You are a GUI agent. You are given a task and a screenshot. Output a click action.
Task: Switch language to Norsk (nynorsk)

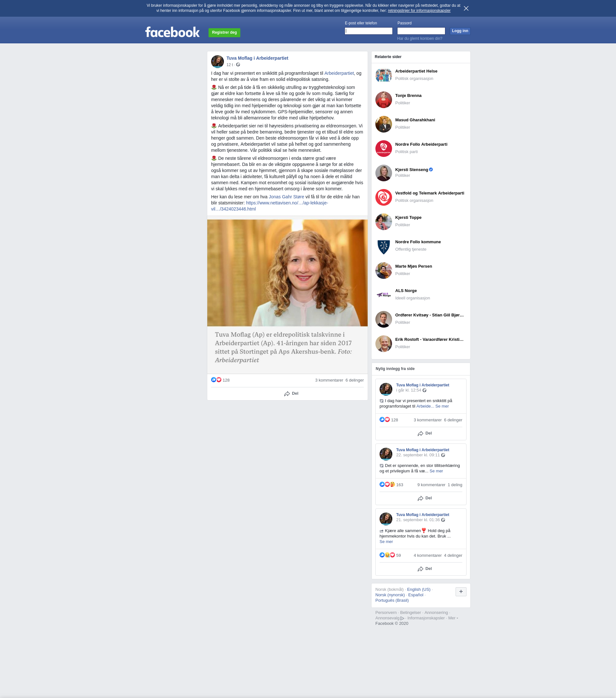tap(390, 595)
